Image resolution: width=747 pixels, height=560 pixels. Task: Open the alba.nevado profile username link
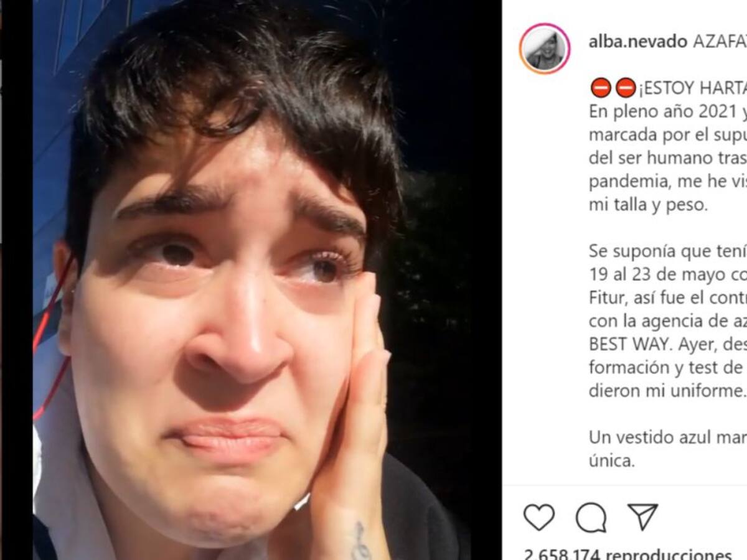(638, 42)
